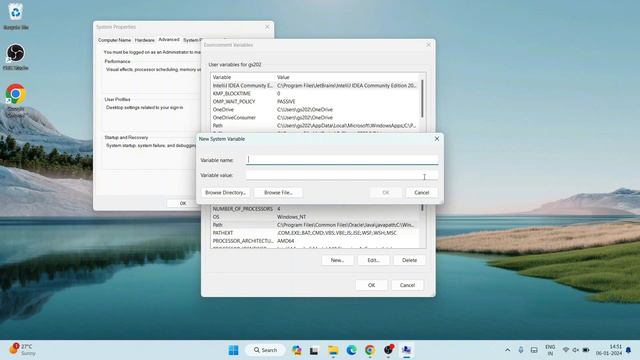
Task: Open the weather widget showing 27°C
Action: tap(22, 350)
